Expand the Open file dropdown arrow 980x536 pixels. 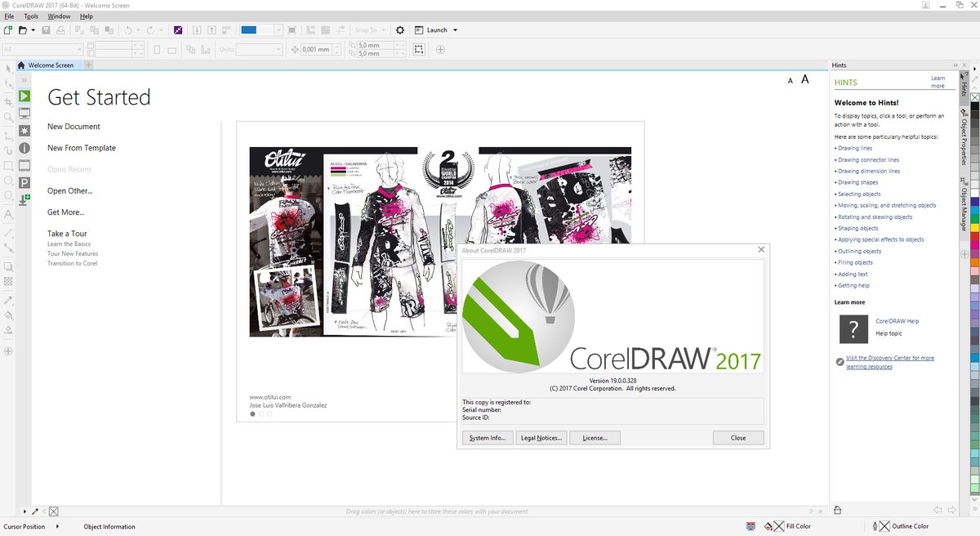point(33,29)
